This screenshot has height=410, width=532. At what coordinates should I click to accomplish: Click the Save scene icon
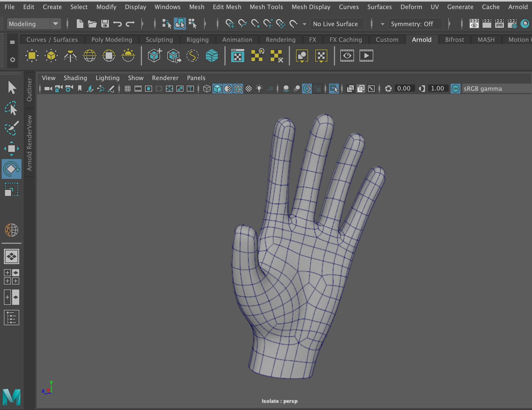[105, 24]
